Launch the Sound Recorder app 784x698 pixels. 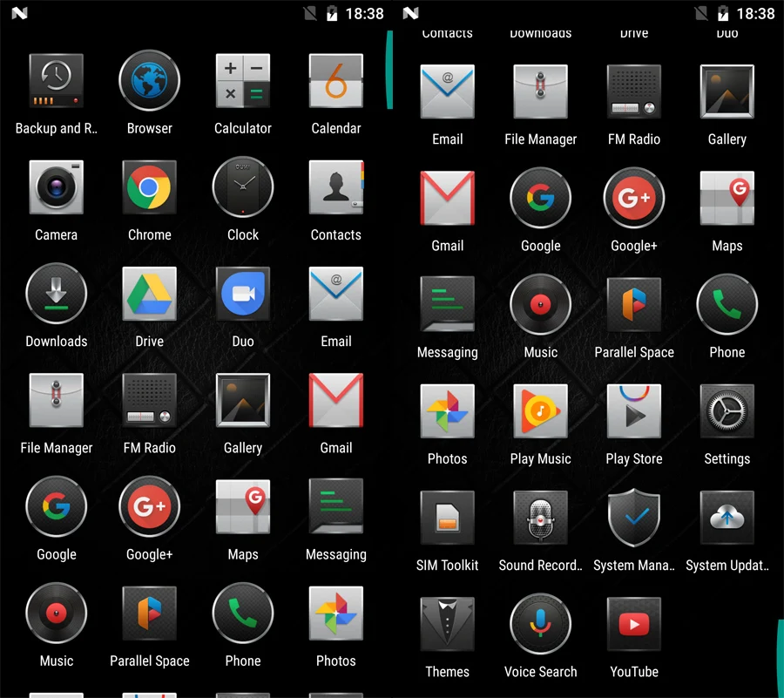[x=540, y=518]
